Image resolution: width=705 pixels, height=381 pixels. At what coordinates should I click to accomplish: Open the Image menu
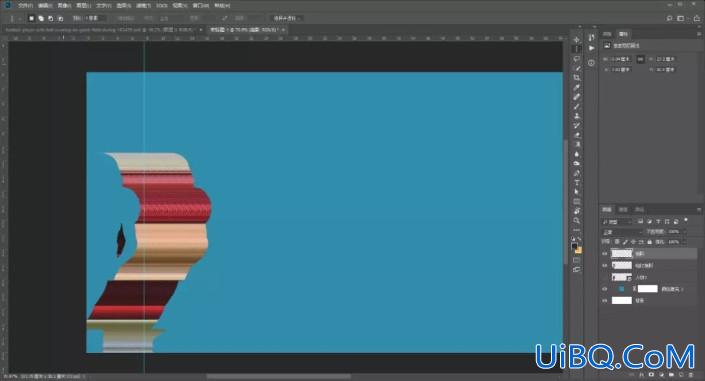[x=64, y=5]
